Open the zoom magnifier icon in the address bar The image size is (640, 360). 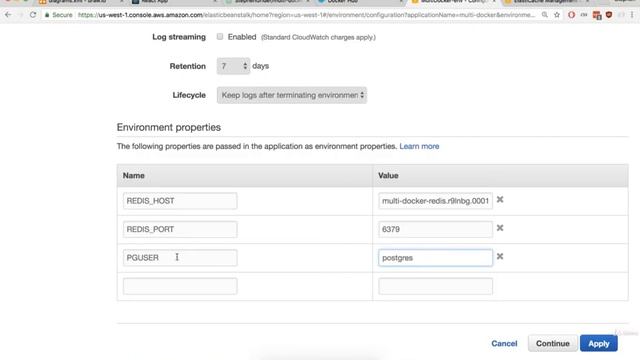tap(544, 15)
